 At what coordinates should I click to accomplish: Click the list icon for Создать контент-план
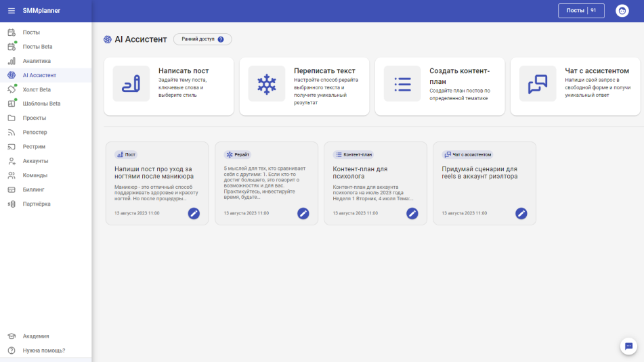402,84
